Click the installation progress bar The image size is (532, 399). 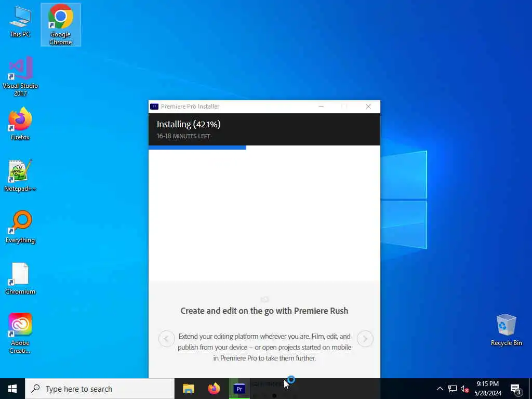(x=264, y=147)
